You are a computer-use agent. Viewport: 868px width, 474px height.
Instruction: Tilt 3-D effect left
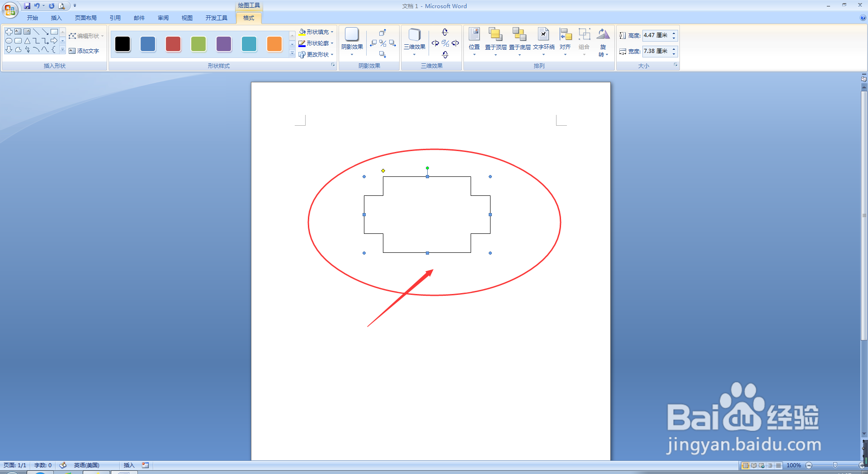[x=435, y=43]
